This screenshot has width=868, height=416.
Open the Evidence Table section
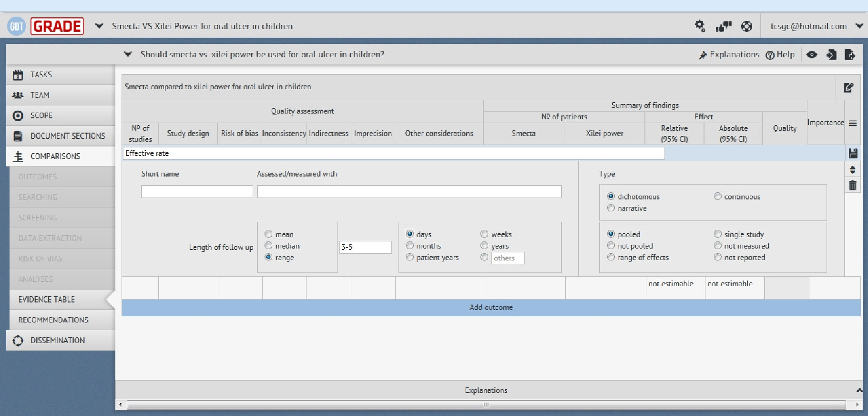pos(62,300)
